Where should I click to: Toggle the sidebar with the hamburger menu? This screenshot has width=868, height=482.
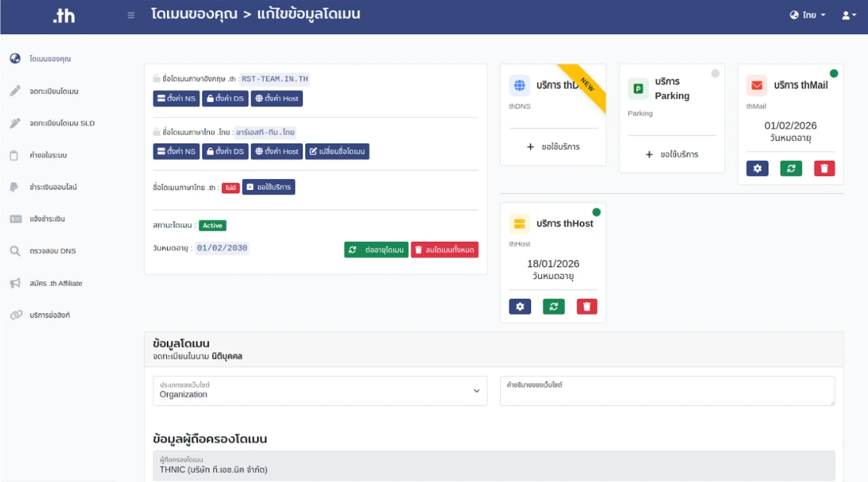click(130, 15)
